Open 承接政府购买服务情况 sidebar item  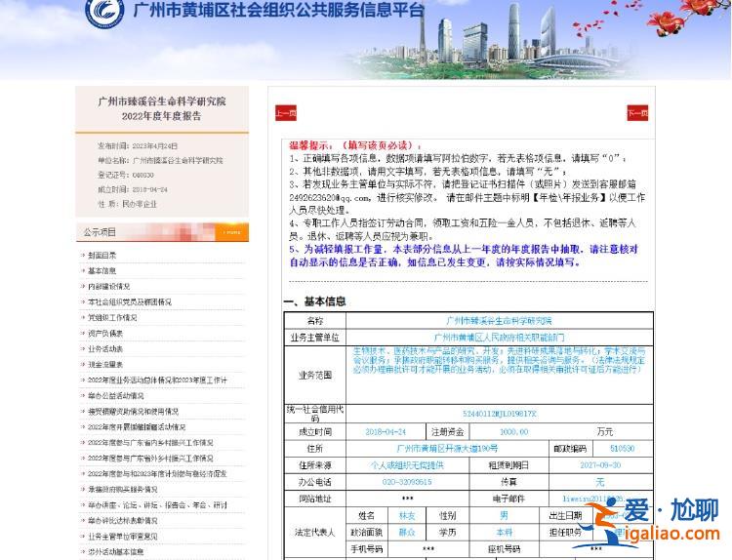[122, 490]
